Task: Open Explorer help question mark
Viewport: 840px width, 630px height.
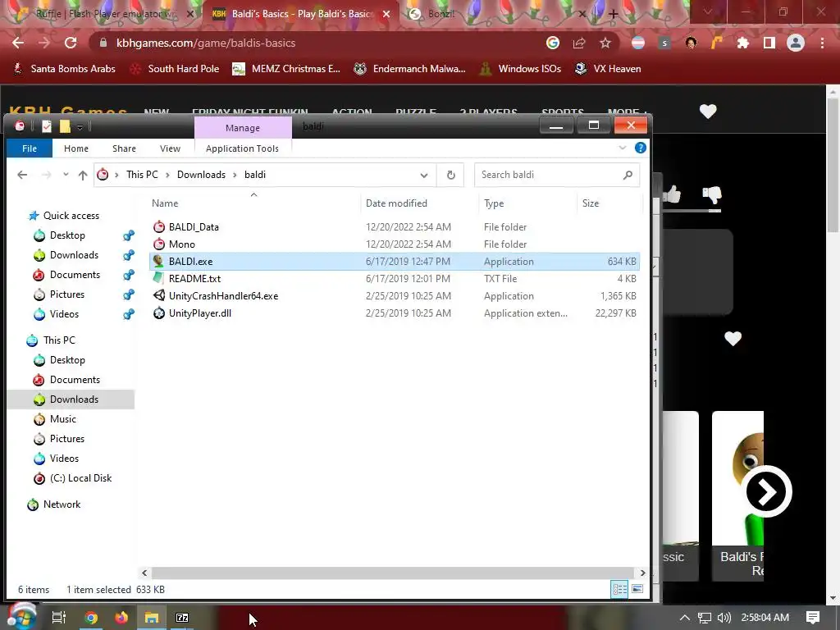Action: (x=640, y=148)
